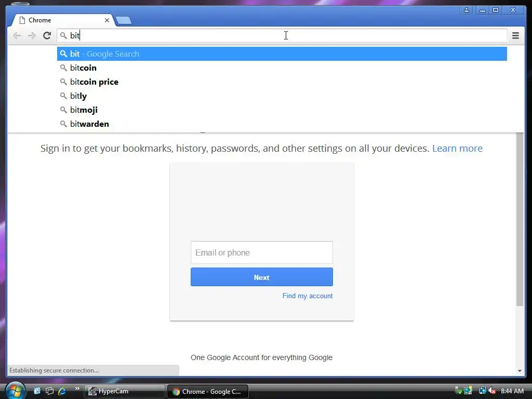The width and height of the screenshot is (532, 399).
Task: Pick the 'bitwarden' suggestion
Action: [282, 124]
